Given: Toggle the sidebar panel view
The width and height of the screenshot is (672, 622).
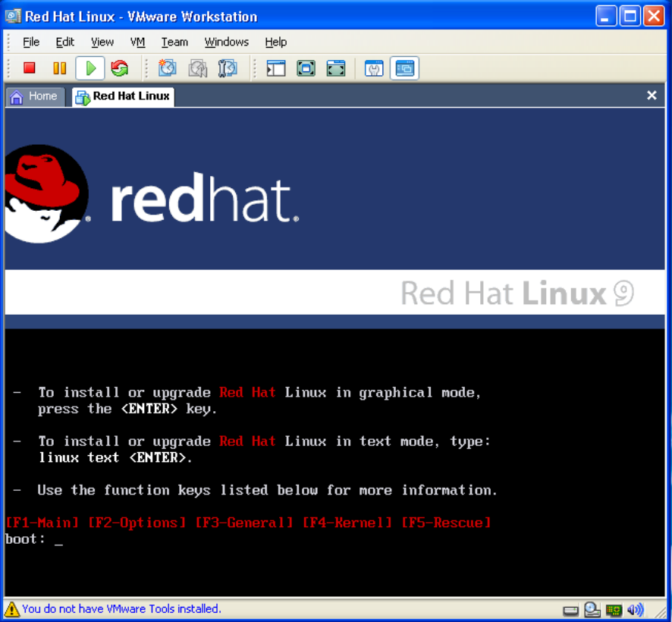Looking at the screenshot, I should (276, 68).
